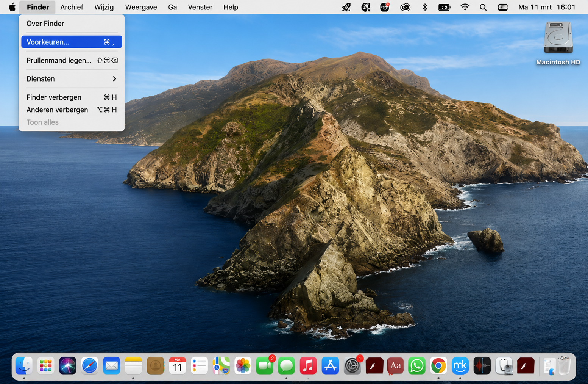Open the battery status menu
Viewport: 588px width, 384px height.
coord(444,7)
